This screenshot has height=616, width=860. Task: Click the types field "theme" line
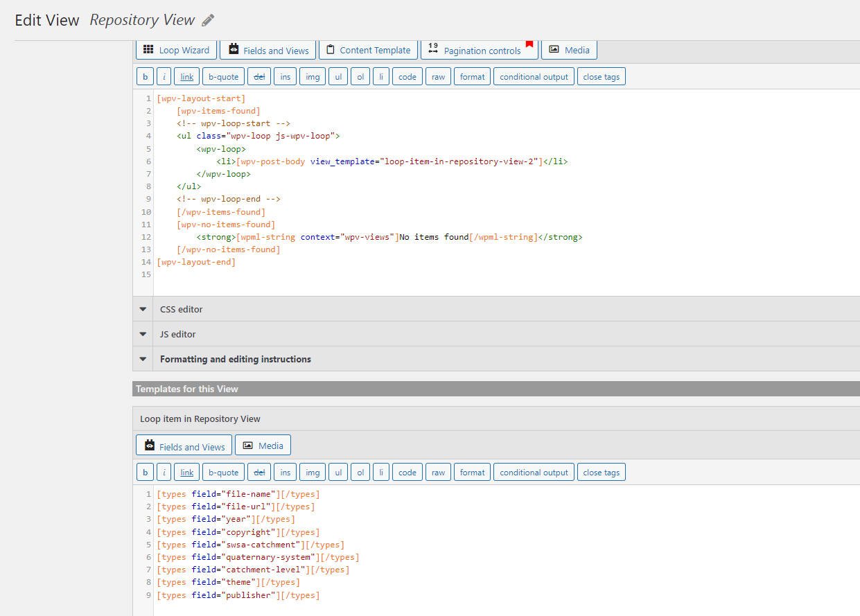(x=229, y=582)
